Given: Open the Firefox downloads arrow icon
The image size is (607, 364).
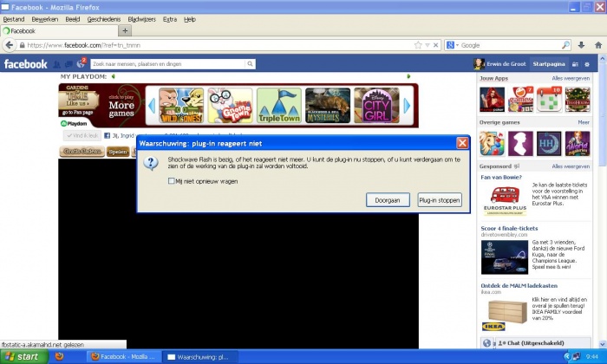Looking at the screenshot, I should [x=581, y=45].
